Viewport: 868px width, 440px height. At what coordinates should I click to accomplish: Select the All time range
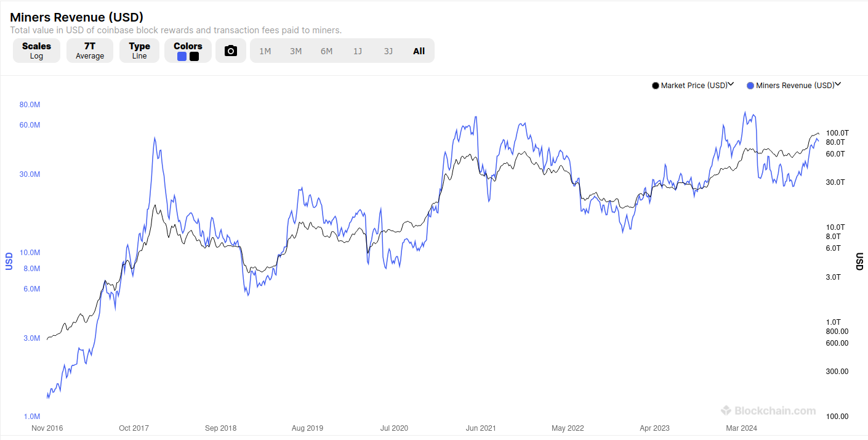click(419, 51)
